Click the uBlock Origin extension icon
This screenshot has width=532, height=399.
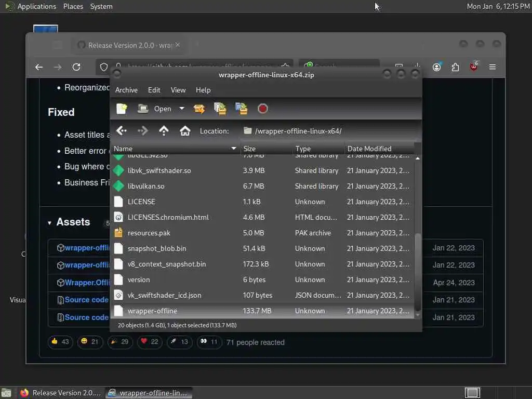point(474,66)
